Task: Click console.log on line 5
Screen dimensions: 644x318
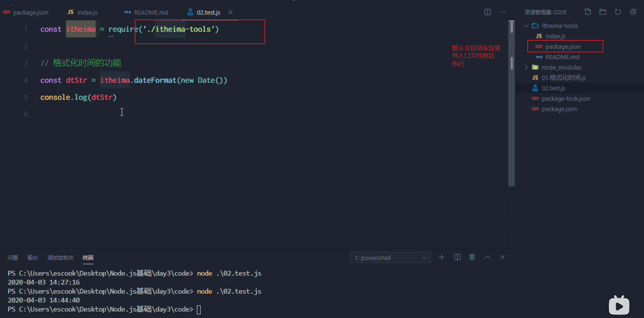Action: (64, 97)
